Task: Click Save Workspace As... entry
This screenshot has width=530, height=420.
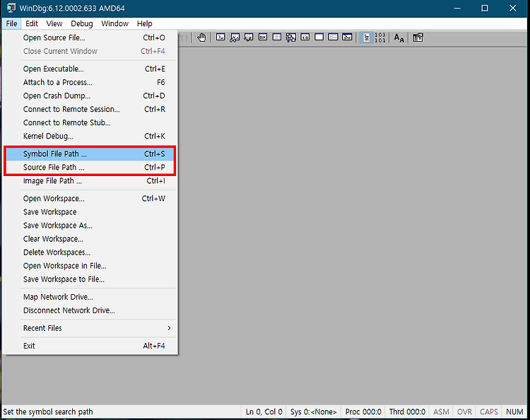Action: 90,226
